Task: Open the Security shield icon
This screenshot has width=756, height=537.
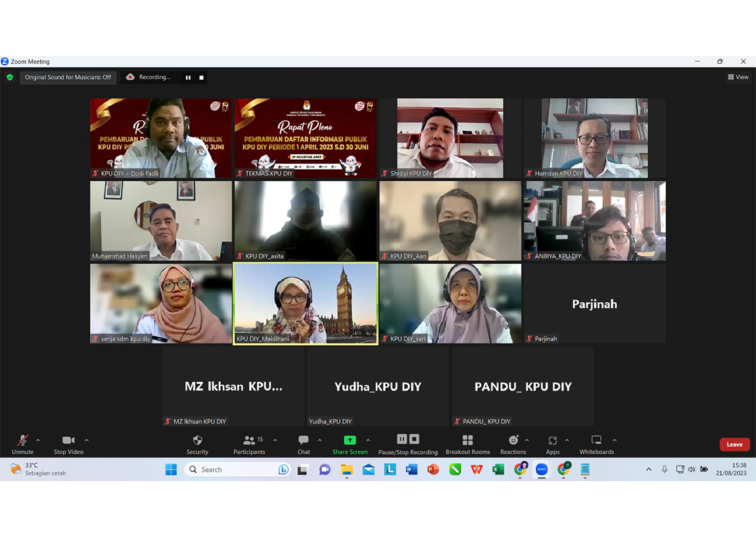Action: pos(197,440)
